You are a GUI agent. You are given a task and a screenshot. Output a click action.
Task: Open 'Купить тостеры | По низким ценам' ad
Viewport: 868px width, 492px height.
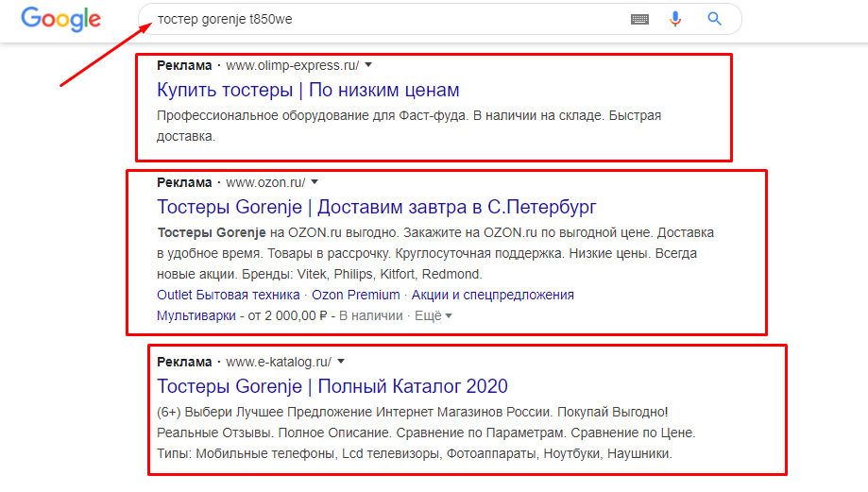(308, 90)
